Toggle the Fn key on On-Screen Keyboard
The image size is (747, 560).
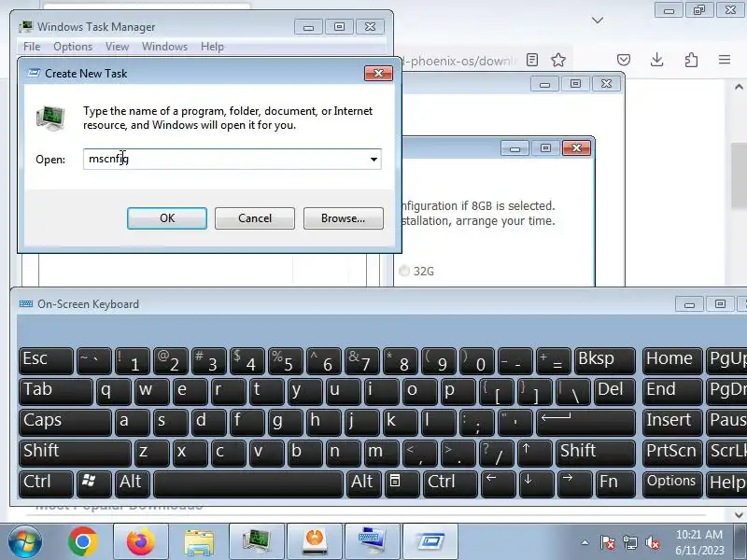tap(615, 483)
